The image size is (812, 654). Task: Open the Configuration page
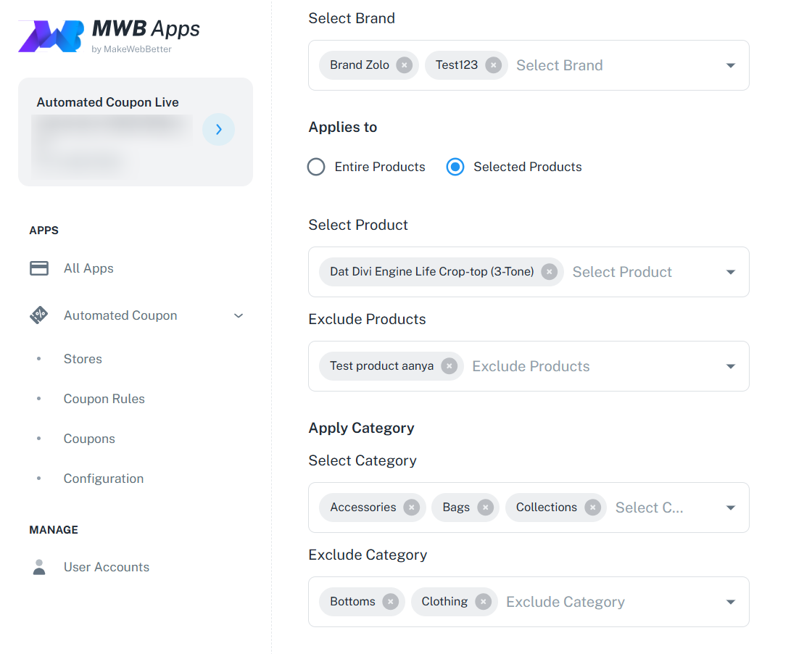click(x=103, y=478)
